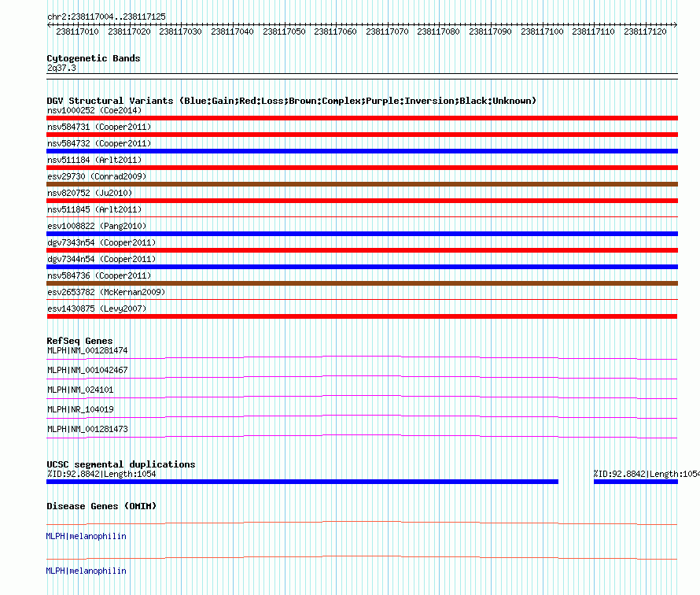Select the short blue segmental duplication bar at right

(636, 482)
